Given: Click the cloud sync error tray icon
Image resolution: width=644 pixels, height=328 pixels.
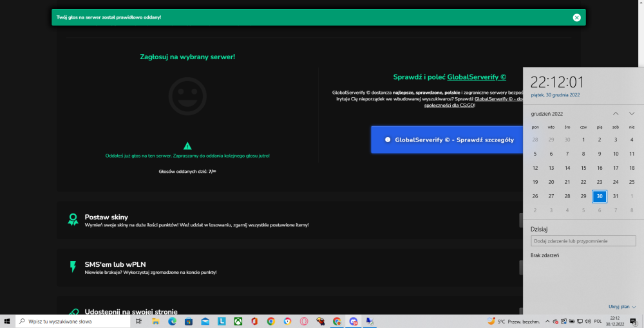Looking at the screenshot, I should point(555,322).
